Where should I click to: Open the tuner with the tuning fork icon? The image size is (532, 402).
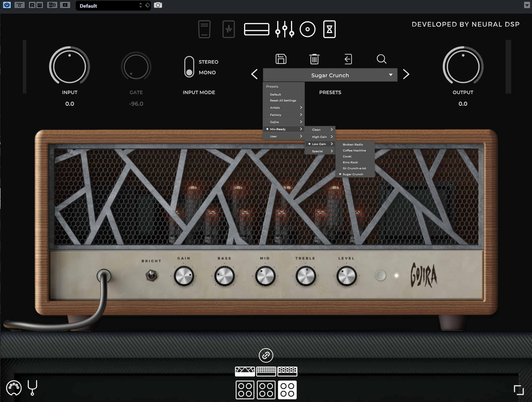pyautogui.click(x=32, y=388)
